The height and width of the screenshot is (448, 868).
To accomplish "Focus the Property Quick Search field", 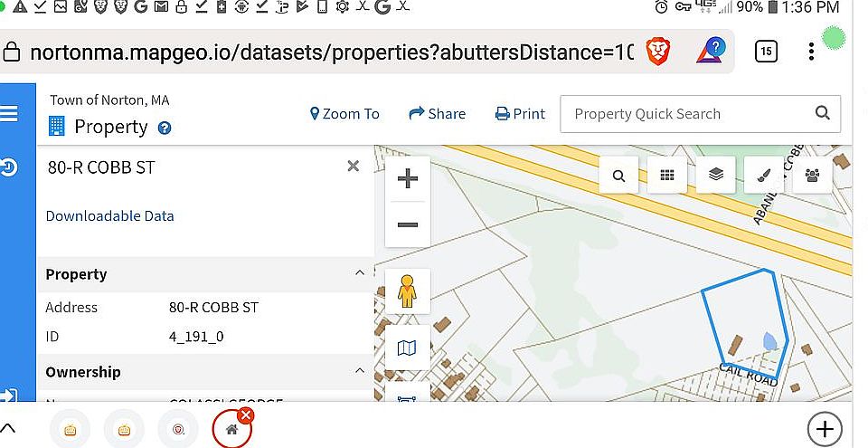I will tap(687, 114).
